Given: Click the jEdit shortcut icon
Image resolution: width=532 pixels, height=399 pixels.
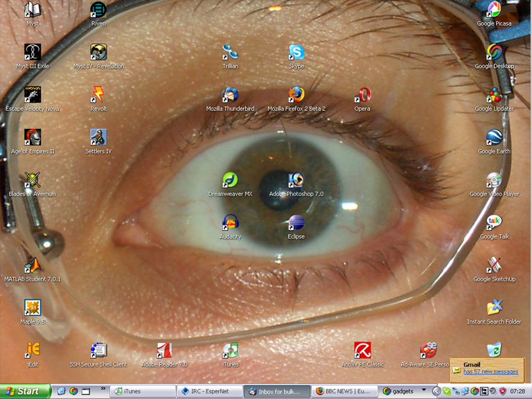Looking at the screenshot, I should (x=33, y=355).
